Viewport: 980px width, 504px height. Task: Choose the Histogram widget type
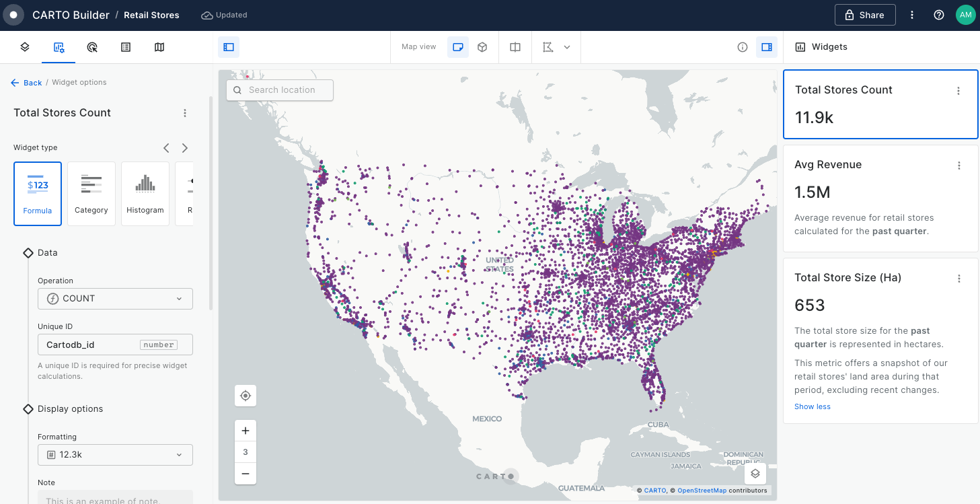[145, 193]
